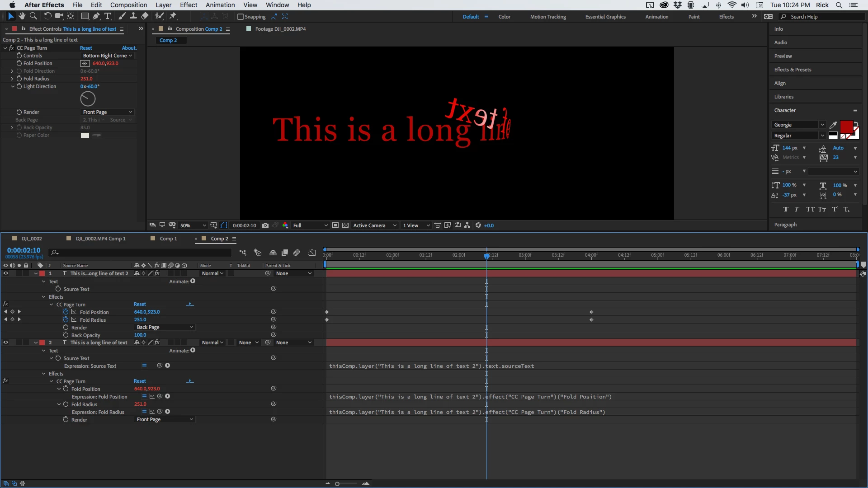Viewport: 868px width, 488px height.
Task: Select the Zoom magnifier tool
Action: (33, 16)
